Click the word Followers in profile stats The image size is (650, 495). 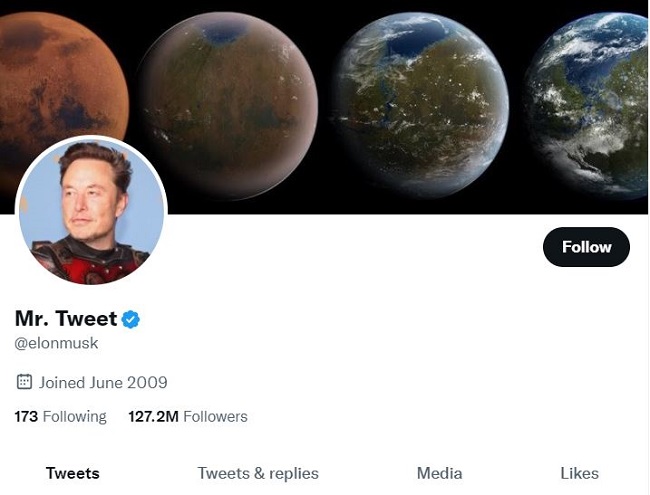pyautogui.click(x=215, y=416)
